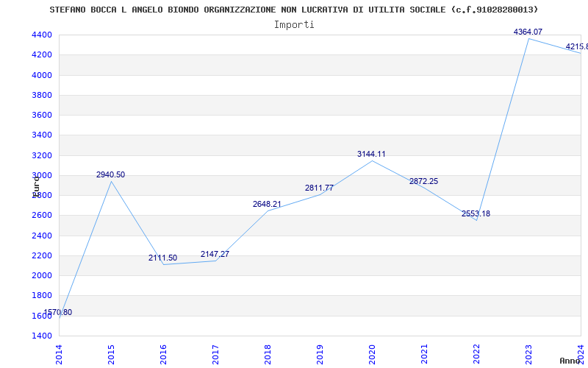Select the 2648.21 value label
The height and width of the screenshot is (368, 588).
pyautogui.click(x=267, y=204)
